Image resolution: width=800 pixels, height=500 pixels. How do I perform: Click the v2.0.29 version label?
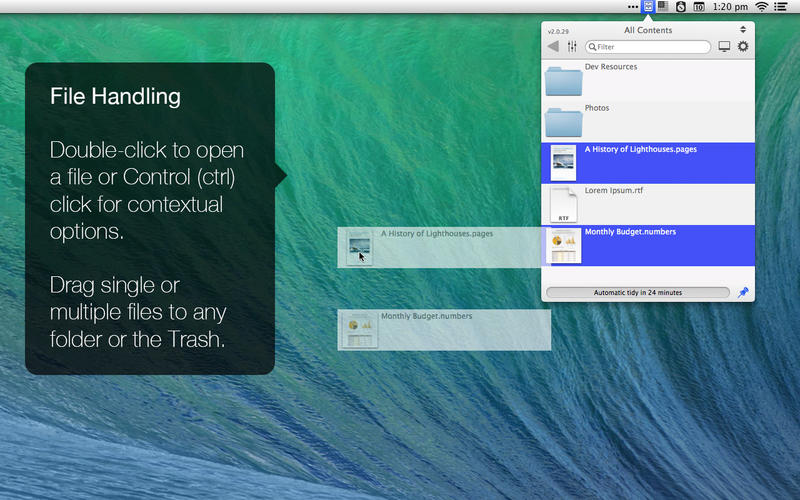tap(558, 32)
